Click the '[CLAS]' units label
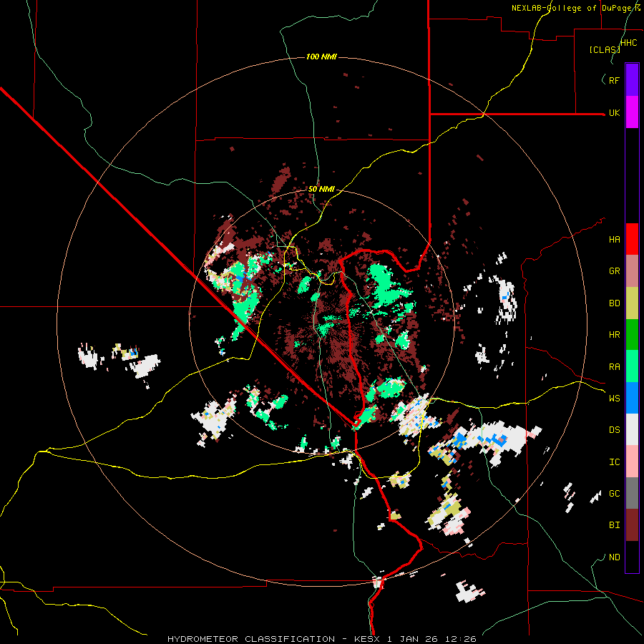644x644 pixels. [x=605, y=49]
